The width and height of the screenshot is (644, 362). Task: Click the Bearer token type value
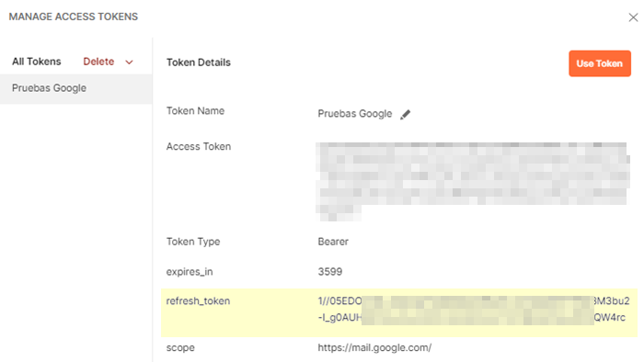coord(333,242)
